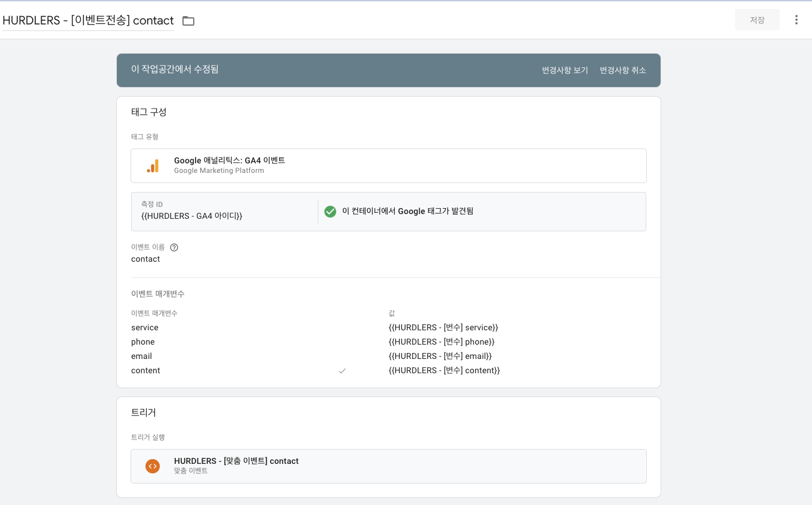This screenshot has height=505, width=812.
Task: Click the contact event name value
Action: (x=145, y=259)
